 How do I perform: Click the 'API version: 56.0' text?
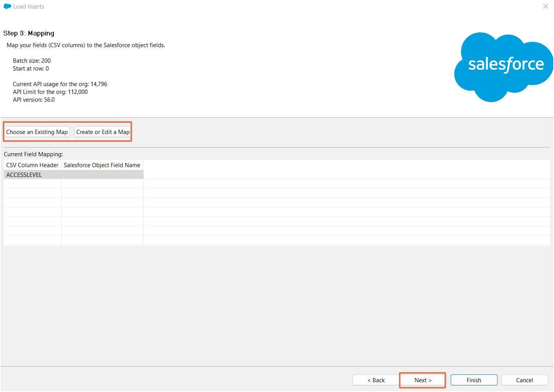coord(34,99)
